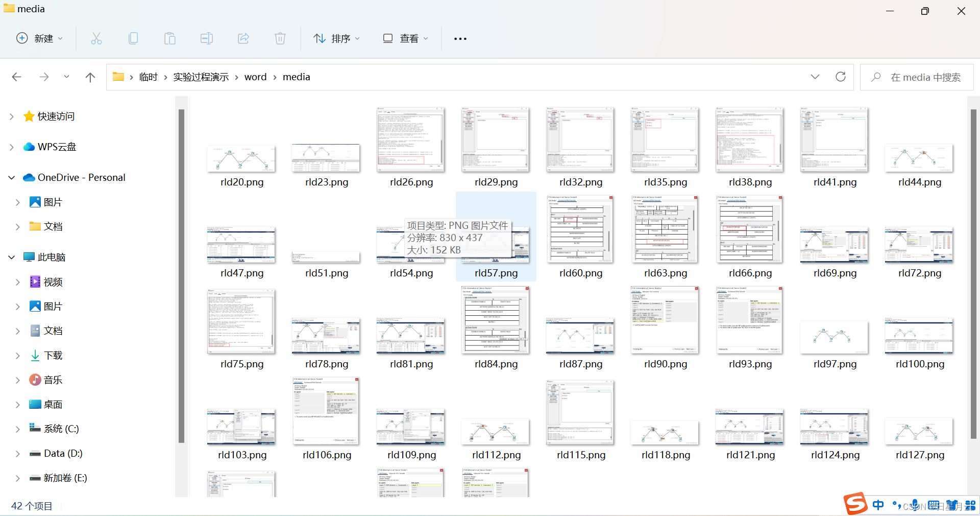Screen dimensions: 980x516
Task: Collapse the 此电脑 tree node
Action: click(11, 257)
